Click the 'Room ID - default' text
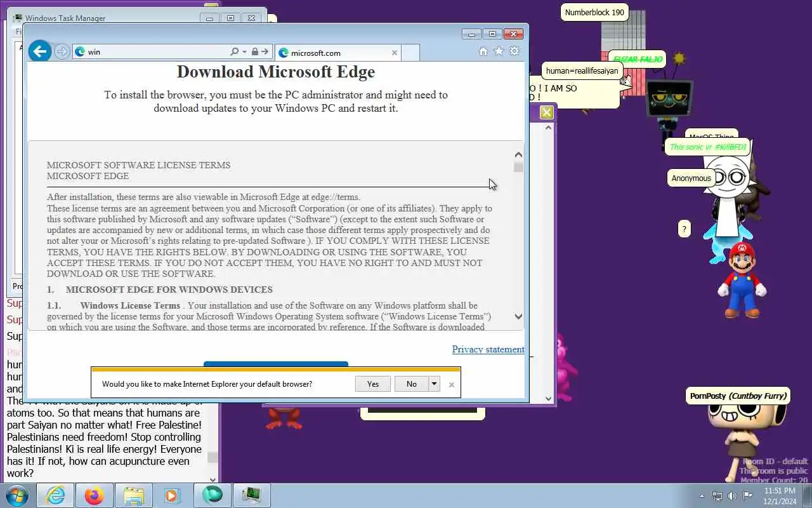The height and width of the screenshot is (508, 812). [x=775, y=462]
